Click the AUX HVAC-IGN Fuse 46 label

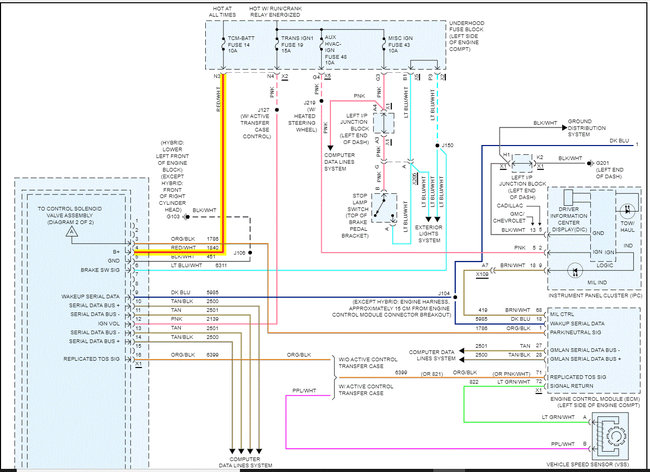(x=336, y=50)
